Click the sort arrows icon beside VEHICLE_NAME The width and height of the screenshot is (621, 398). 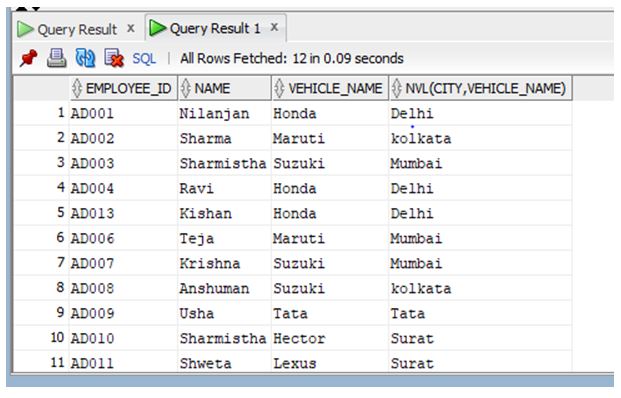point(279,88)
